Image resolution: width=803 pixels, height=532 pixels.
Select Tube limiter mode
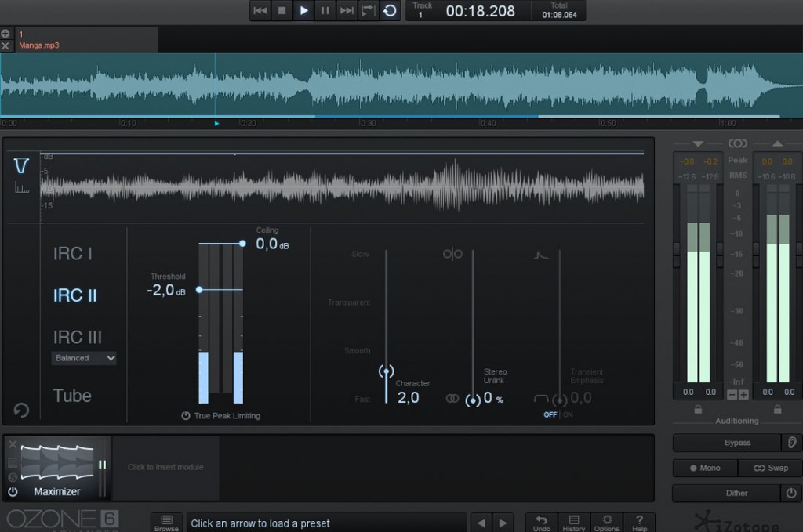point(72,396)
